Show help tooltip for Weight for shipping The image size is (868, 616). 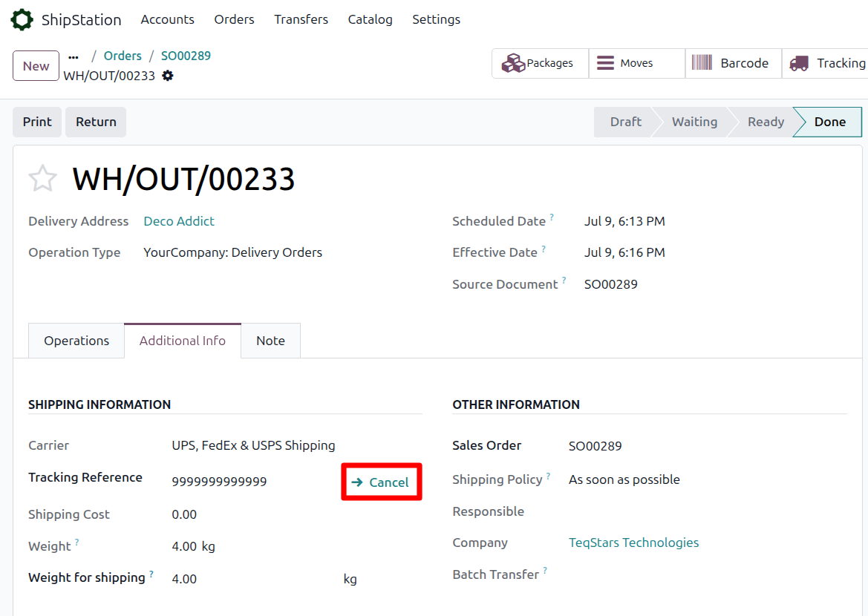pyautogui.click(x=151, y=574)
